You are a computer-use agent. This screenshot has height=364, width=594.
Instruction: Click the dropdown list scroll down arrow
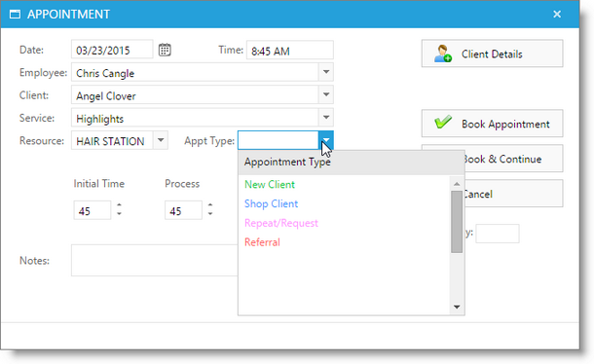click(457, 307)
